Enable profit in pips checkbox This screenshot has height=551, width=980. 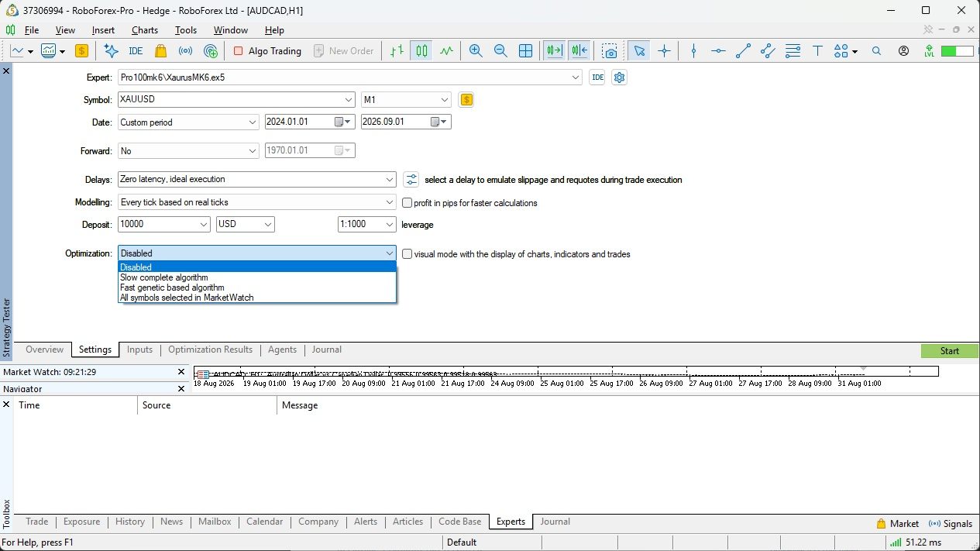tap(407, 203)
